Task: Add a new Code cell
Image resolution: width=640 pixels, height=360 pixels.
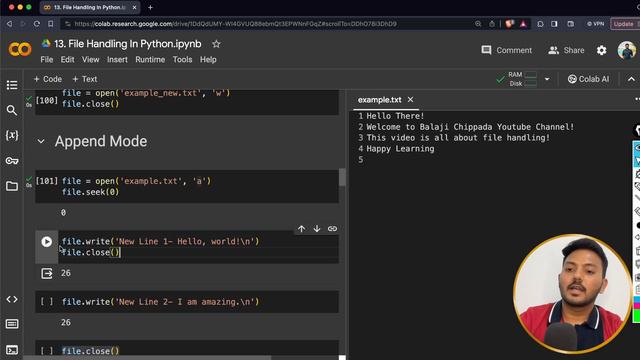Action: pyautogui.click(x=47, y=79)
